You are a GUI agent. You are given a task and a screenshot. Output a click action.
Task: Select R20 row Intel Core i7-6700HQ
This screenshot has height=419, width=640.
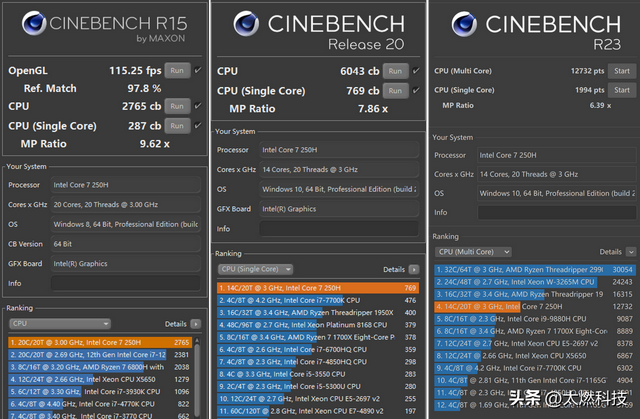pyautogui.click(x=318, y=349)
